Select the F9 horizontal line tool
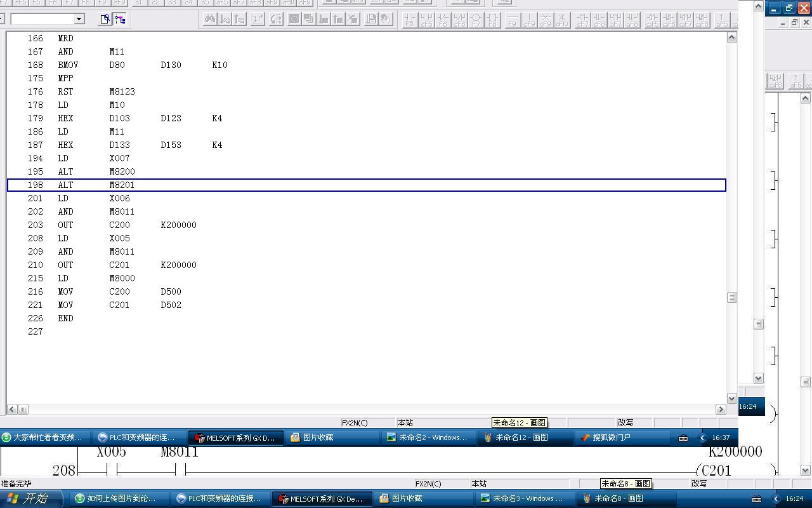The height and width of the screenshot is (508, 812). tap(513, 20)
